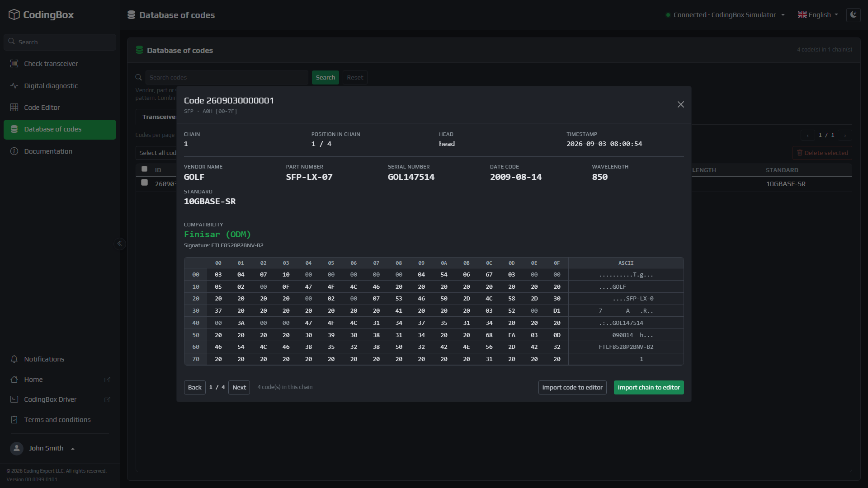Click the wavelength value 850
Image resolution: width=868 pixels, height=488 pixels.
click(600, 177)
